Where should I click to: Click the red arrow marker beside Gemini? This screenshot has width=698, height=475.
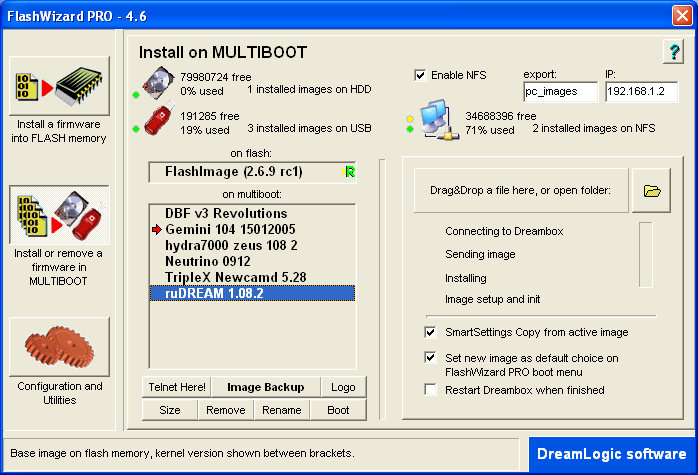(x=156, y=229)
